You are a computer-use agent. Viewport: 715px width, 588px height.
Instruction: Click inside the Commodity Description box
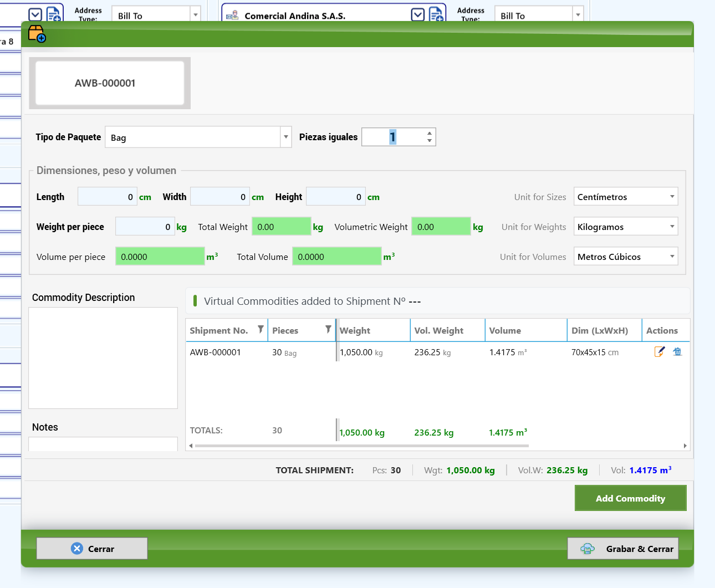pos(103,358)
